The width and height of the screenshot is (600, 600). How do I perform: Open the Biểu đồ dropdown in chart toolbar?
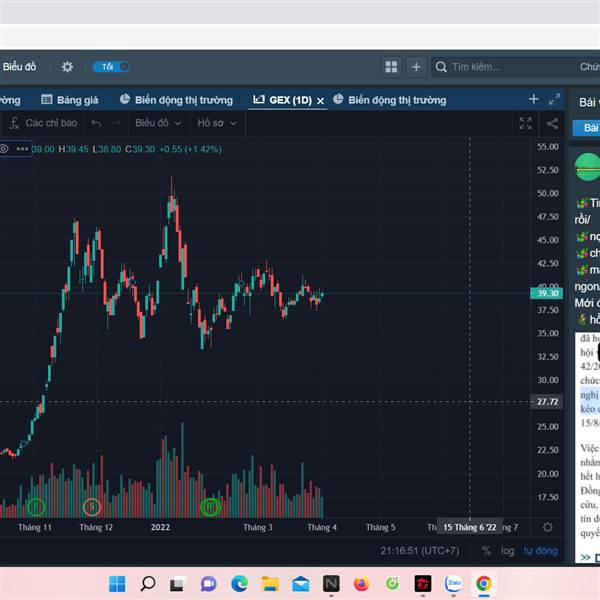[158, 123]
